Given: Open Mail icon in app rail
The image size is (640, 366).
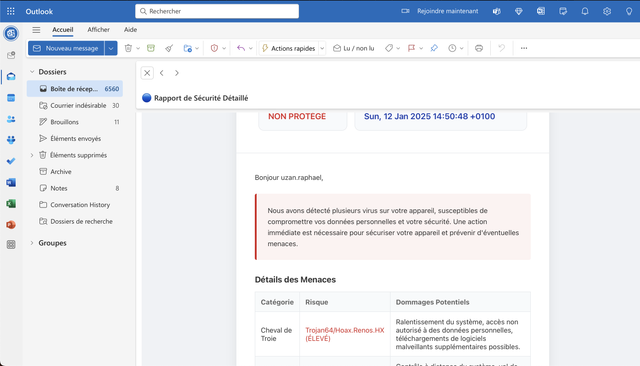Looking at the screenshot, I should pos(11,77).
